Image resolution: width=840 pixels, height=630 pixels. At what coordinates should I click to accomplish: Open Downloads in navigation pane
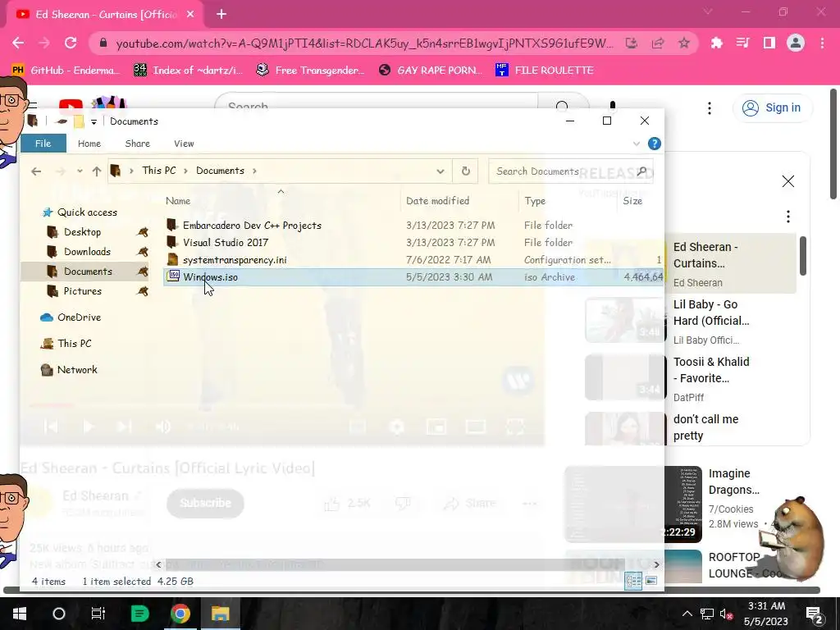coord(87,252)
